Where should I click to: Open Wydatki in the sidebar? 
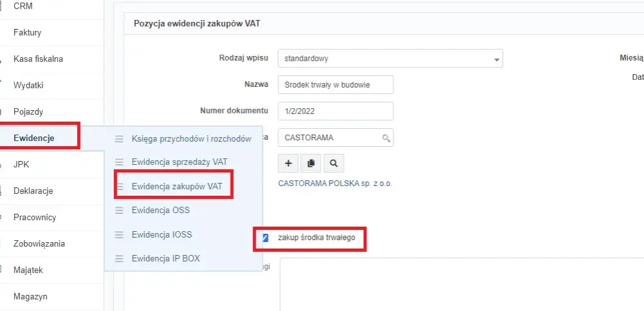[28, 86]
